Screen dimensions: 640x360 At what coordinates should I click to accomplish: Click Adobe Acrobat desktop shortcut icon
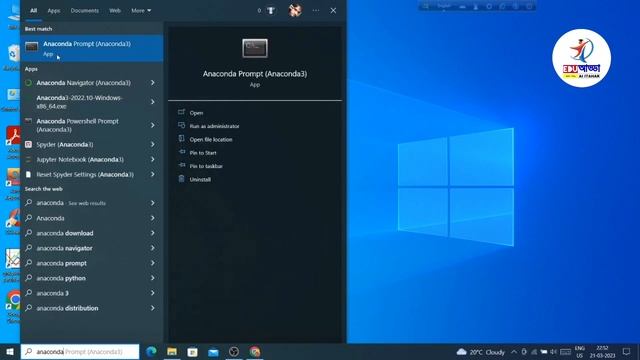13,137
